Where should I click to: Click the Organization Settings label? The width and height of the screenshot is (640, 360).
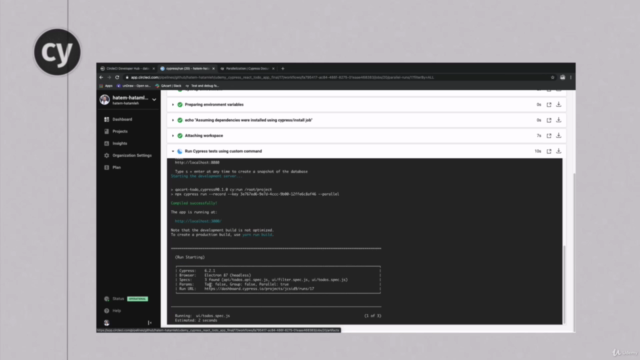click(x=132, y=156)
